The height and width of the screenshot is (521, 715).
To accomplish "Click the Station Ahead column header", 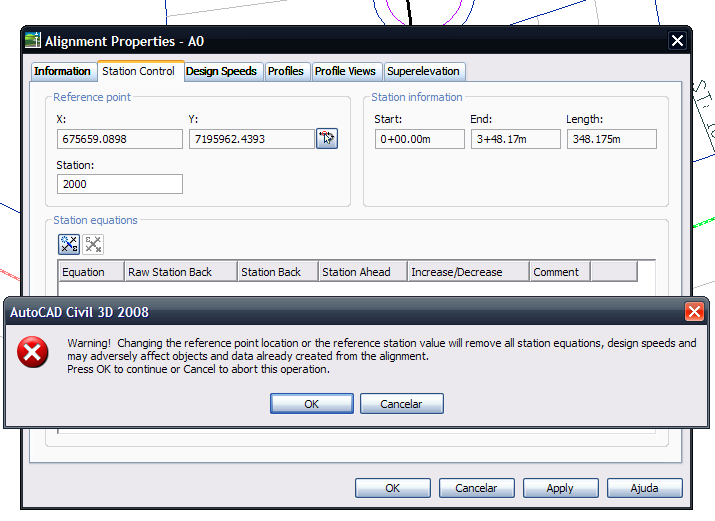I will click(363, 272).
